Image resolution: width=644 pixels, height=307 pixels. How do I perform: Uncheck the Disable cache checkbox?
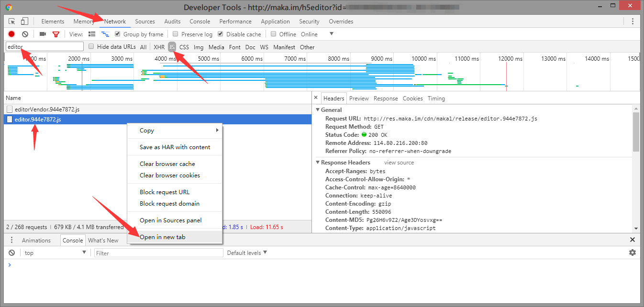[221, 34]
